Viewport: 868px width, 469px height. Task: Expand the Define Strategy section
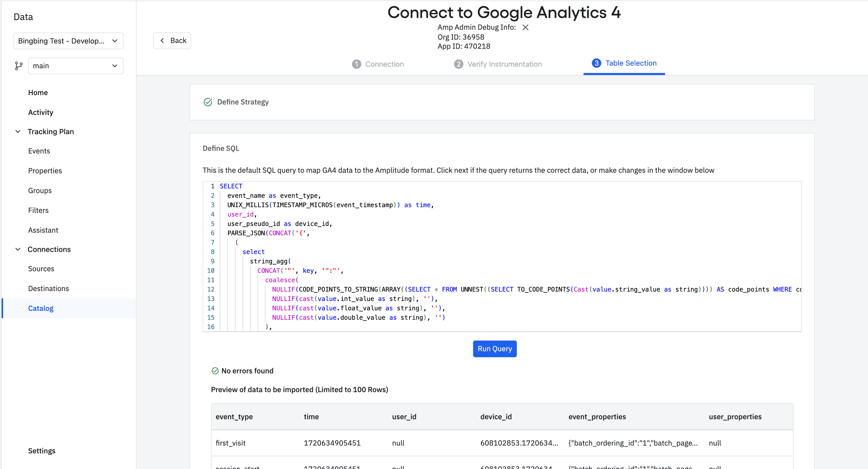pyautogui.click(x=243, y=102)
